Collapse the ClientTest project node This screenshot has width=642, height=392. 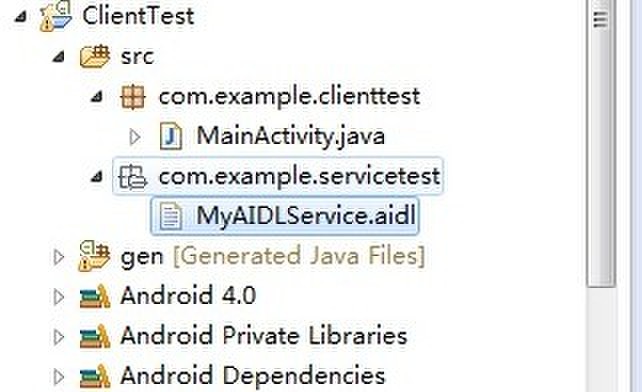[20, 17]
